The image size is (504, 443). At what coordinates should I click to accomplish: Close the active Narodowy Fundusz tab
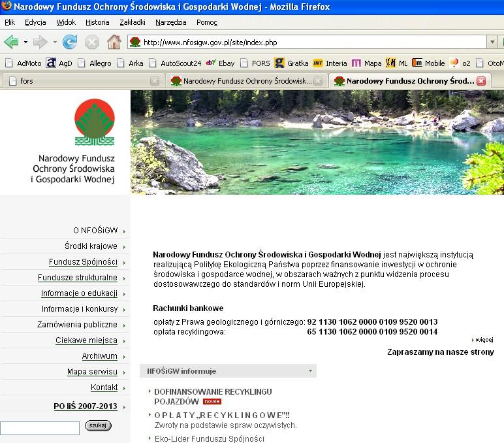pos(481,81)
